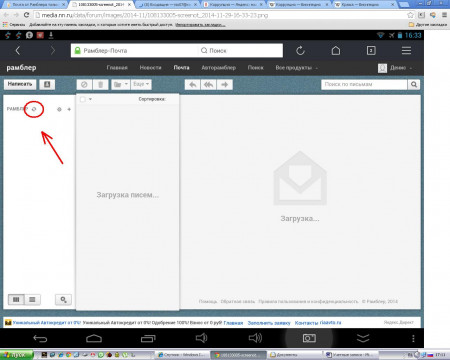Tick the select-all messages checkbox
The image size is (450, 360).
(x=83, y=99)
